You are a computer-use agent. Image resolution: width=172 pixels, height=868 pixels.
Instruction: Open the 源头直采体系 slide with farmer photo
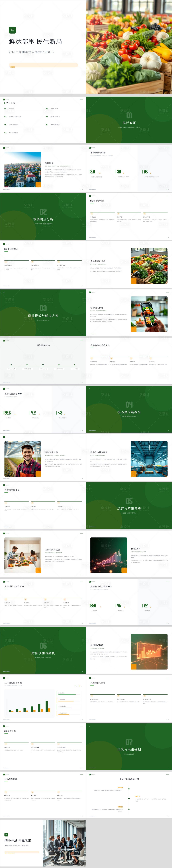tap(43, 458)
